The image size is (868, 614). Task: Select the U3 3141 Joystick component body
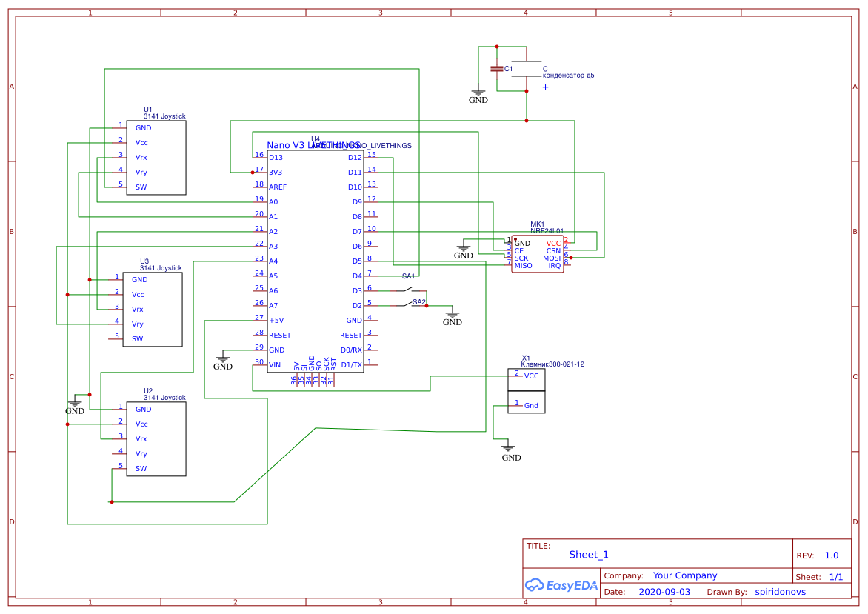pos(152,310)
